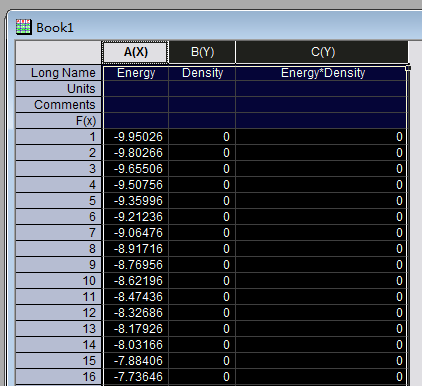The image size is (422, 386).
Task: Select the Comments row header
Action: (x=59, y=105)
